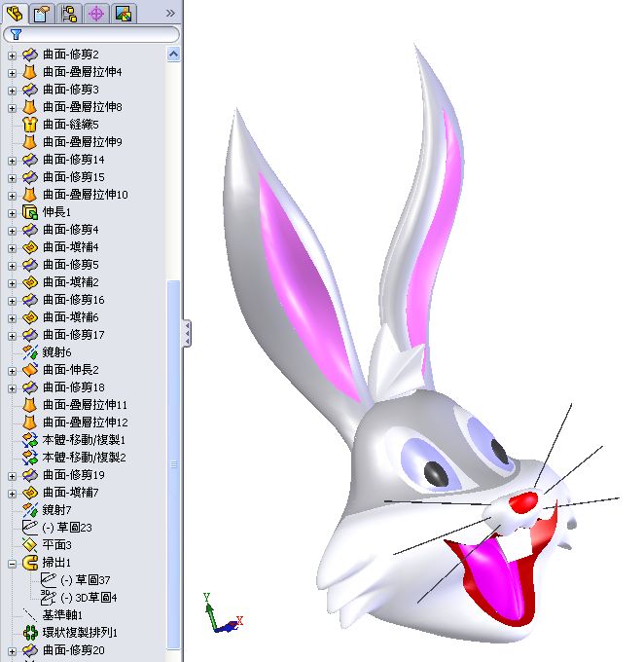
Task: Switch to the ConfigurationManager tab
Action: pyautogui.click(x=69, y=14)
